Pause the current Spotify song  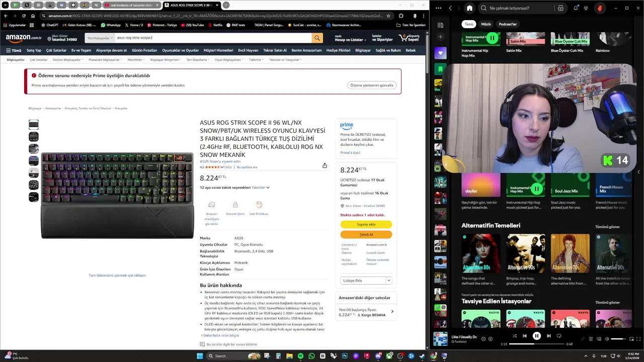pos(536,336)
